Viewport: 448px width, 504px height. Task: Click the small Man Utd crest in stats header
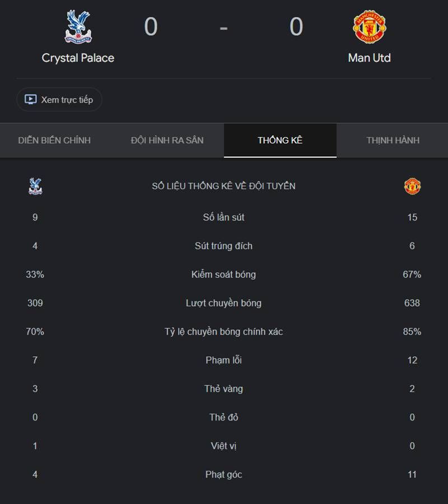412,186
